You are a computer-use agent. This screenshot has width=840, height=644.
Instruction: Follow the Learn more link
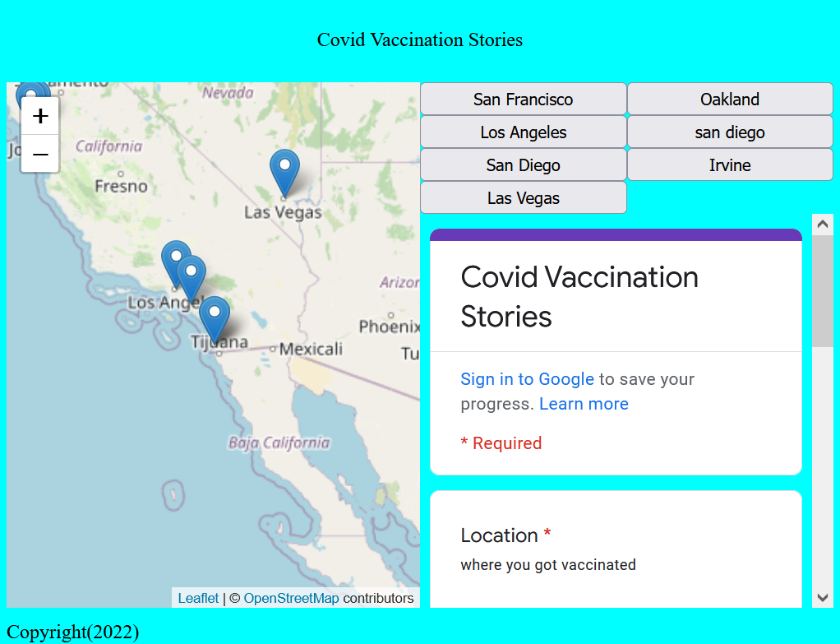[x=584, y=404]
